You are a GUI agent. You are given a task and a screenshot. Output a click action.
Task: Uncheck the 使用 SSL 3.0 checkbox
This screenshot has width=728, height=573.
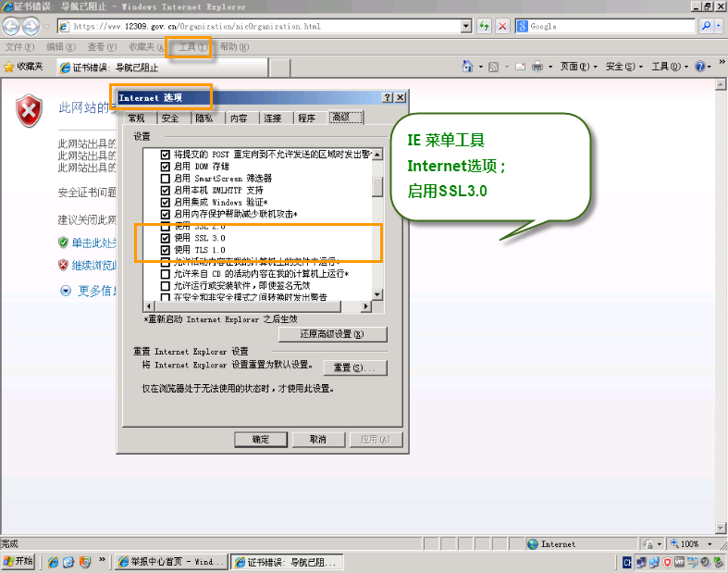[166, 238]
